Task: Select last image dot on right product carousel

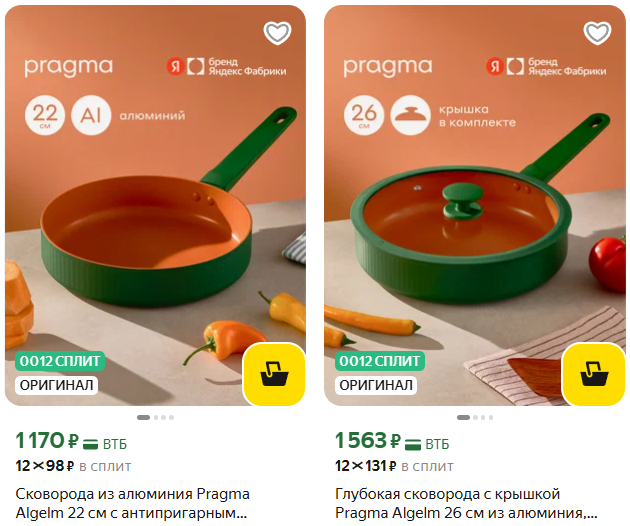Action: click(x=491, y=418)
